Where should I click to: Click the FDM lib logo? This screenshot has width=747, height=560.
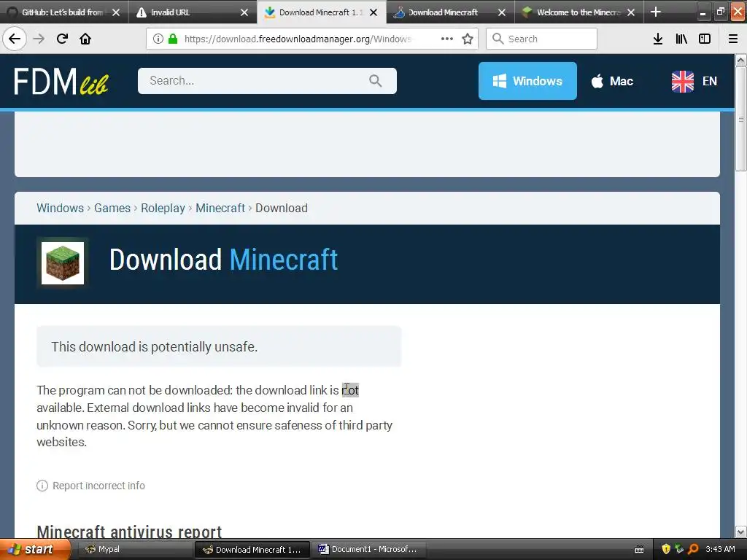pyautogui.click(x=61, y=81)
